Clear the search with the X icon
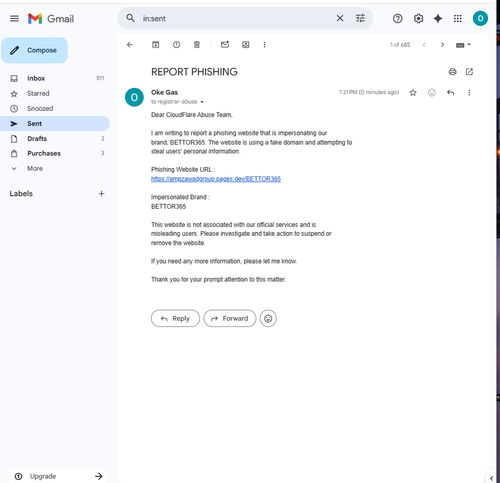This screenshot has width=500, height=483. point(340,18)
